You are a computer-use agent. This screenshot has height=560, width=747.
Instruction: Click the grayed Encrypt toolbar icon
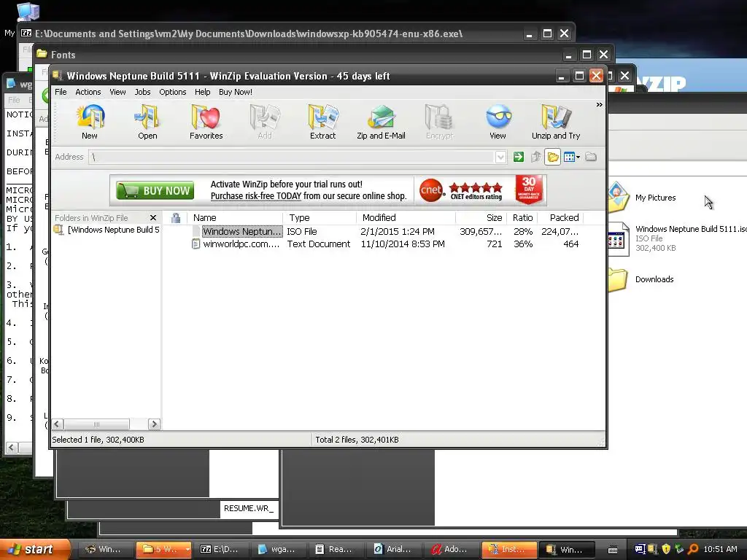coord(439,122)
